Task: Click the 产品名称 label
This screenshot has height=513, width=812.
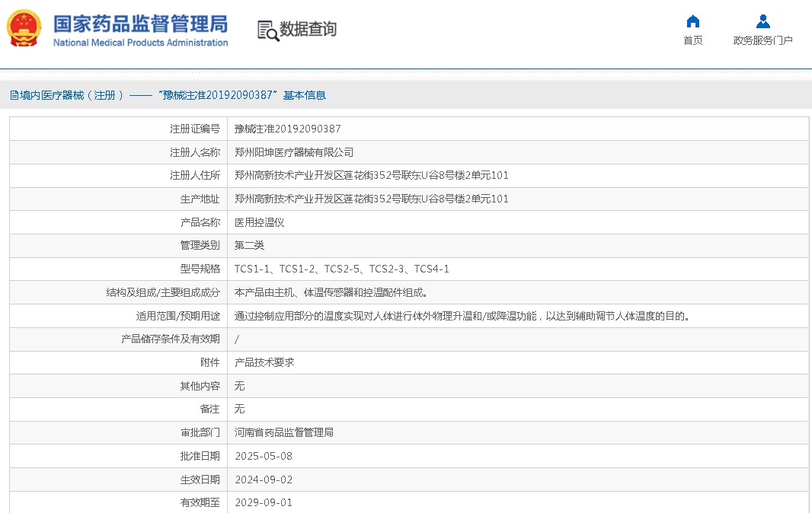Action: click(x=200, y=222)
